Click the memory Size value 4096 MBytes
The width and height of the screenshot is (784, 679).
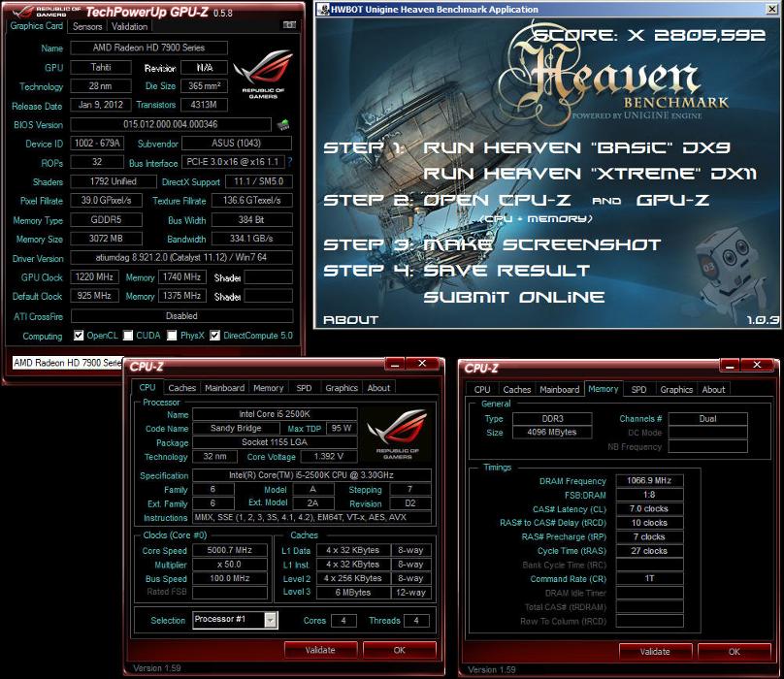click(552, 432)
